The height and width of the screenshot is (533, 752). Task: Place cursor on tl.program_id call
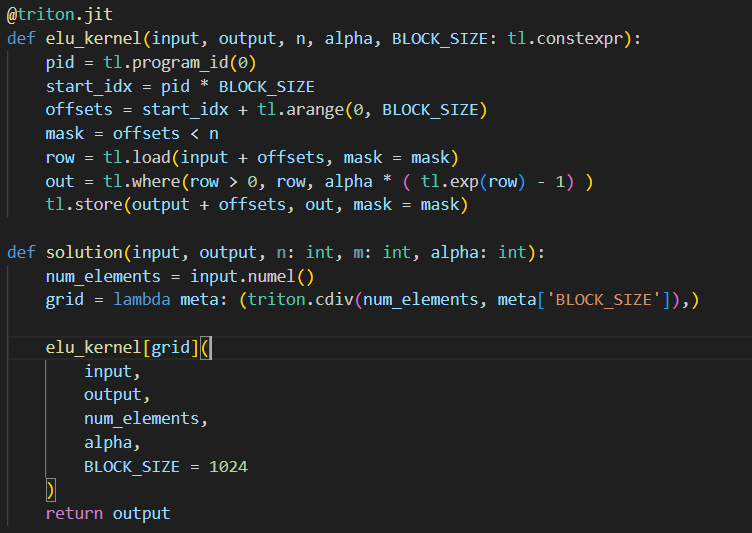pyautogui.click(x=180, y=62)
